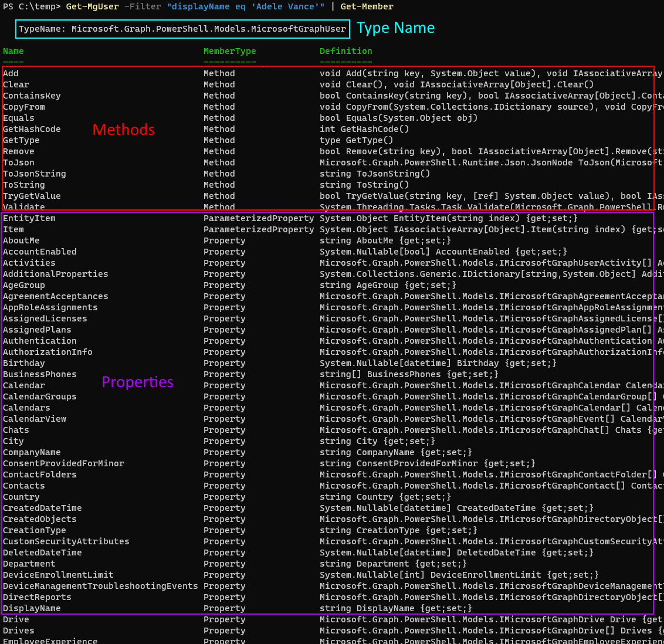Viewport: 664px width, 644px height.
Task: Select DirectReports in the Name column
Action: 37,598
